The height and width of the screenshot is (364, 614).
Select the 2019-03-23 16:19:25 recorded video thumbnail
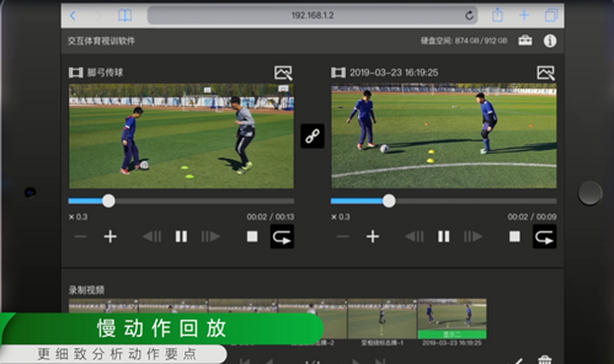[452, 319]
